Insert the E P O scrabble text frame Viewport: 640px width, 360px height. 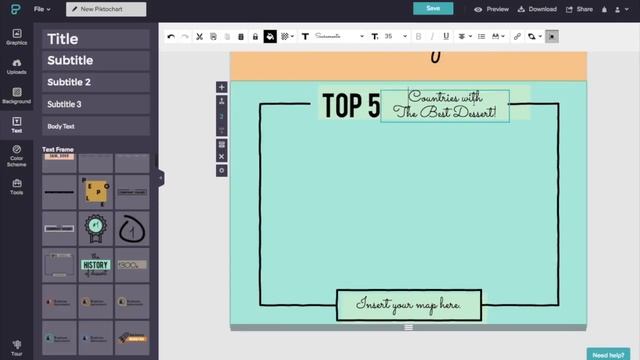[x=96, y=192]
